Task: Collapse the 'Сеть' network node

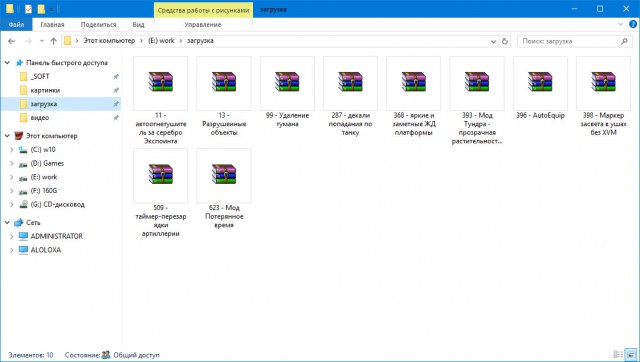Action: [x=7, y=222]
